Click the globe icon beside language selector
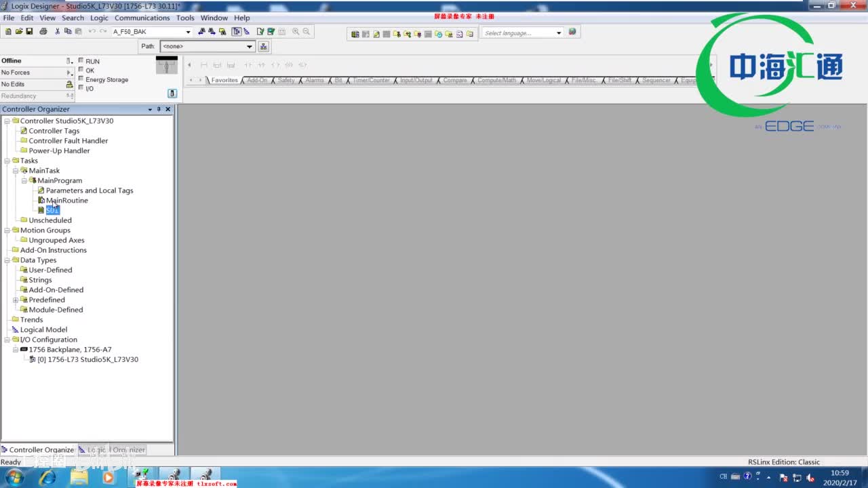The width and height of the screenshot is (868, 488). [572, 32]
